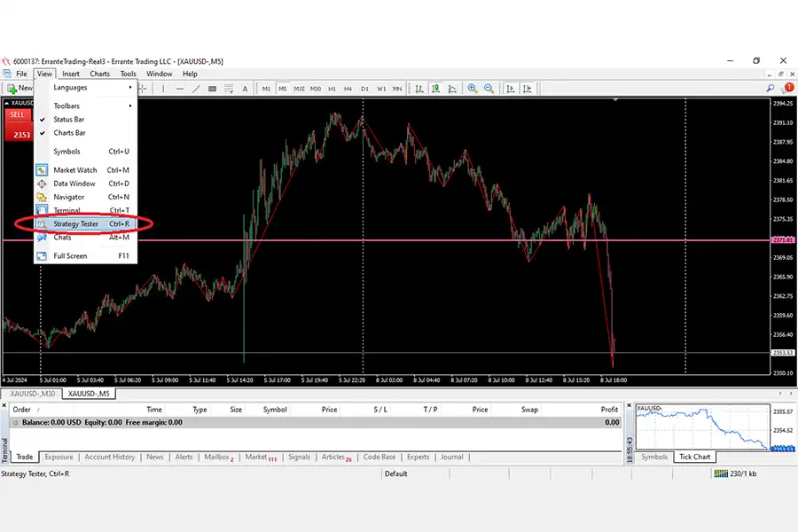Collapse the XAUUSD one-click trading panel arrow
798x532 pixels.
tap(6, 103)
